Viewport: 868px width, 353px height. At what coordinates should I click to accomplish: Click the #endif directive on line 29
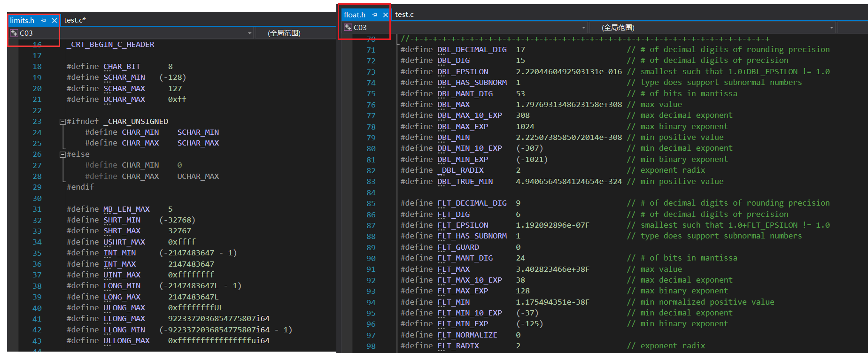click(x=80, y=187)
